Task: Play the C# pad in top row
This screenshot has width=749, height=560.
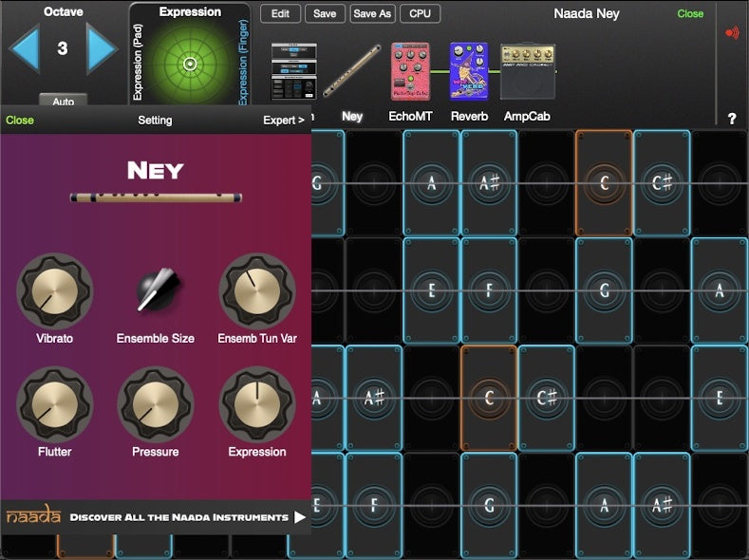Action: click(662, 183)
